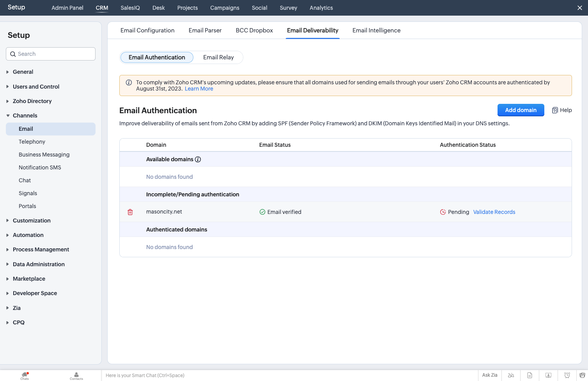
Task: Open Telephony under Channels
Action: tap(32, 142)
